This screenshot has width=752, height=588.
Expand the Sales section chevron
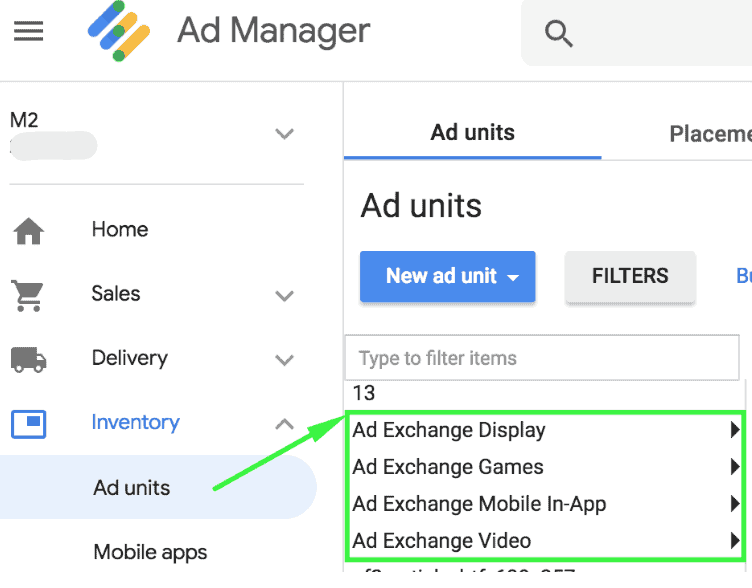coord(284,295)
